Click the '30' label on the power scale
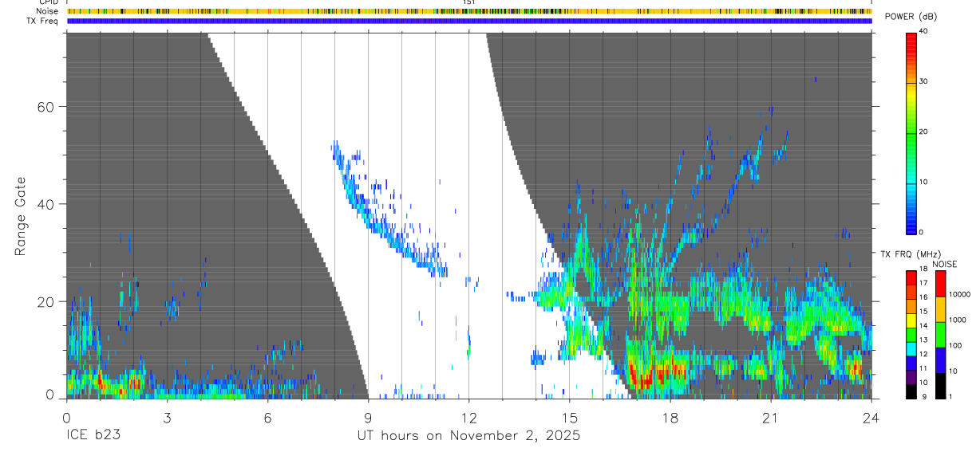This screenshot has width=980, height=452. tap(923, 81)
